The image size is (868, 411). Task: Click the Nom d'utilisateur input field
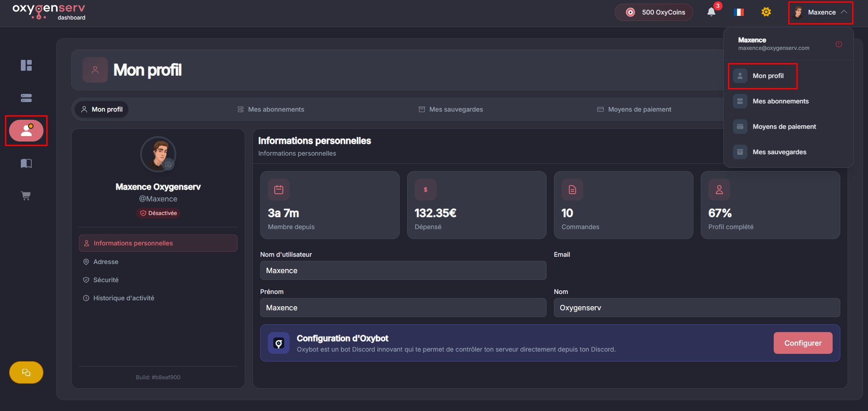[403, 270]
